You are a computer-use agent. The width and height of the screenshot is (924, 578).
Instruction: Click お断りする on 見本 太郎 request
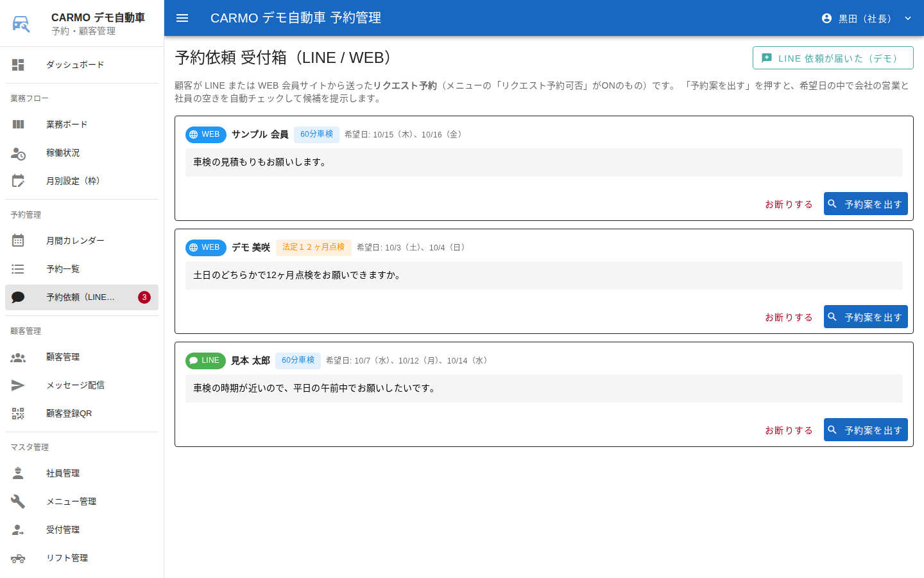click(789, 430)
